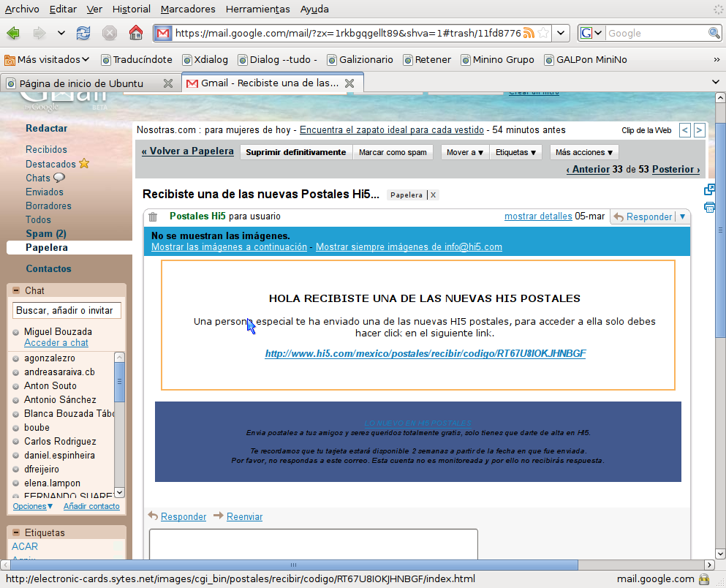The image size is (726, 588).
Task: Click the Buscar, añadir o invitar field
Action: pyautogui.click(x=67, y=310)
